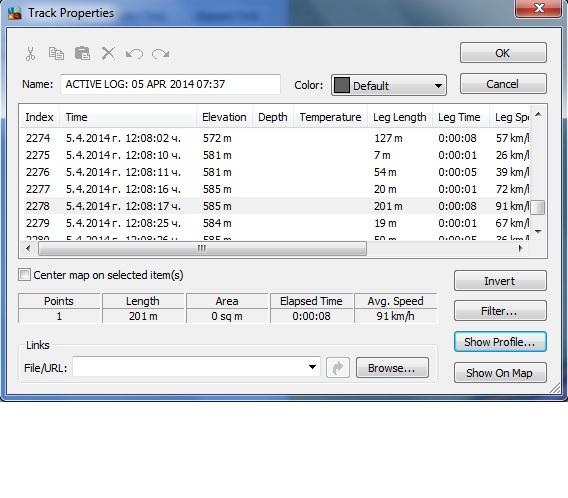Screen dimensions: 568x498
Task: Click the Track Properties app icon
Action: (14, 13)
